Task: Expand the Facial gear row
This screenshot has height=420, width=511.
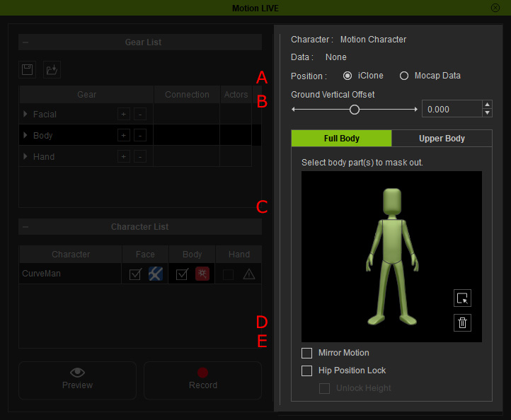Action: pyautogui.click(x=26, y=114)
